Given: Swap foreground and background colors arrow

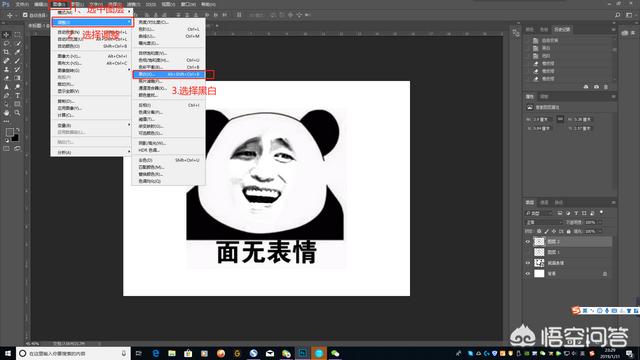Looking at the screenshot, I should tap(18, 130).
